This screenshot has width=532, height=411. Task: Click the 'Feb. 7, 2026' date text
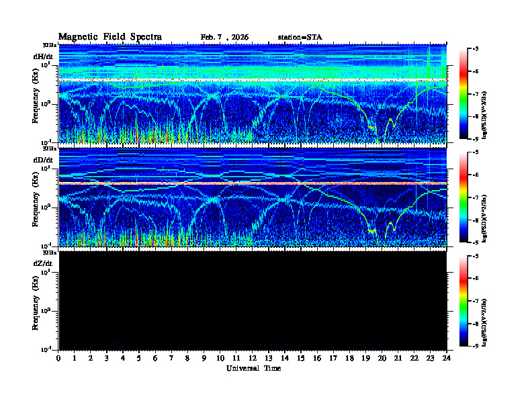tap(224, 38)
